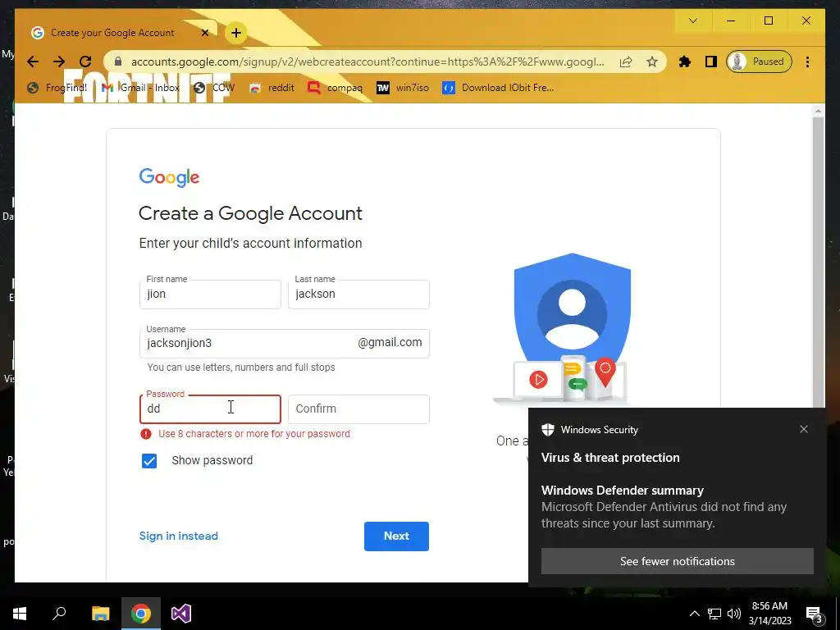Open the volume control in tray
The width and height of the screenshot is (840, 630).
pos(734,614)
